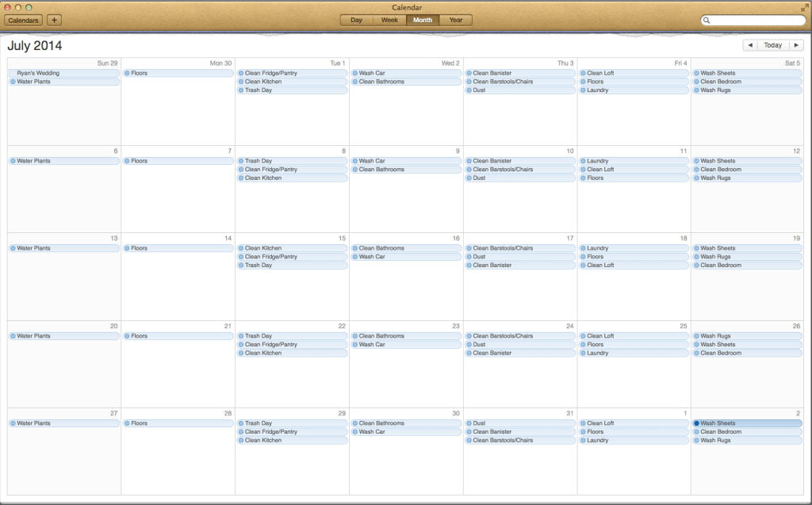
Task: Open the Calendars list
Action: click(x=22, y=20)
